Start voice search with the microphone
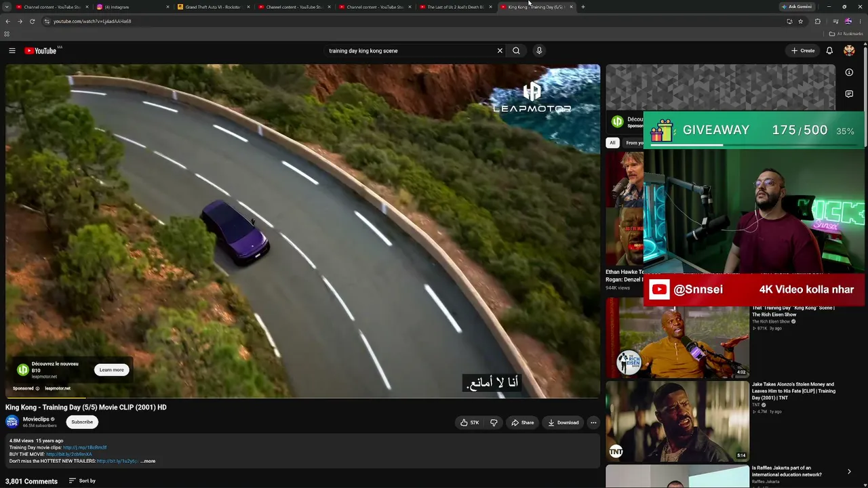This screenshot has width=868, height=488. pyautogui.click(x=539, y=51)
